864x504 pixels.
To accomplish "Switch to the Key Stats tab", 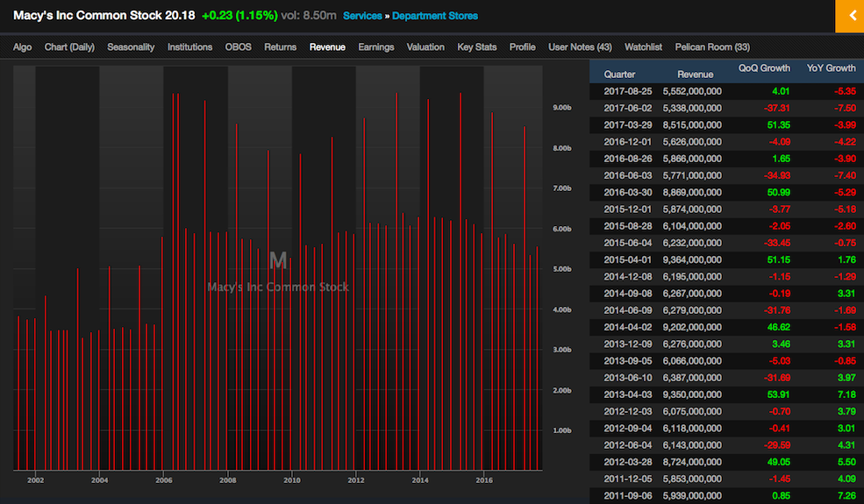I will point(476,47).
